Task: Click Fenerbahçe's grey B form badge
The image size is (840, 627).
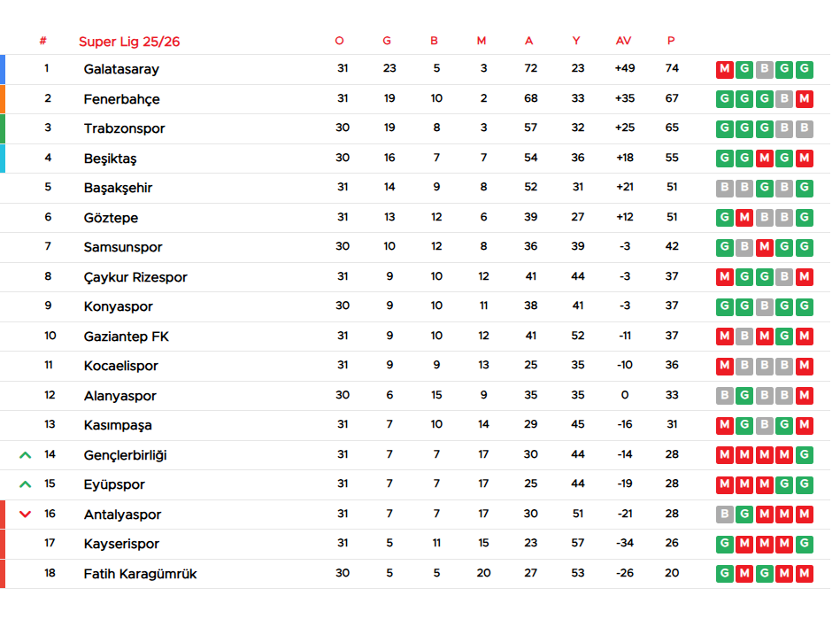Action: pos(784,99)
